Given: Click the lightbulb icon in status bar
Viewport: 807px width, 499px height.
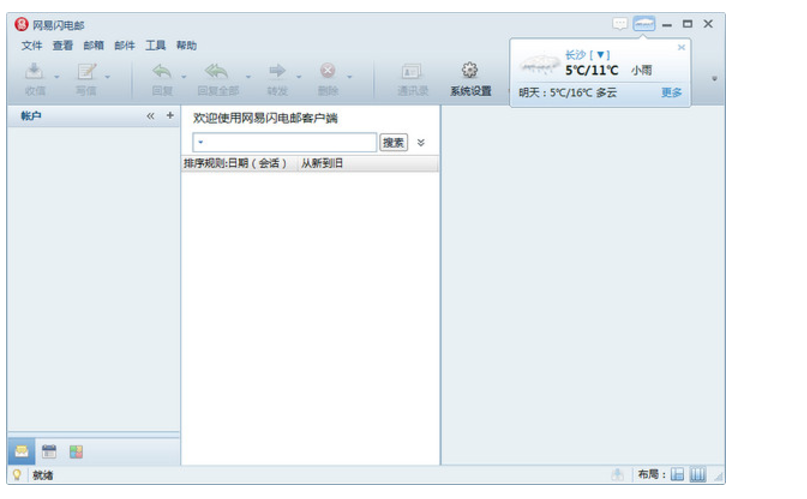Looking at the screenshot, I should pos(17,475).
